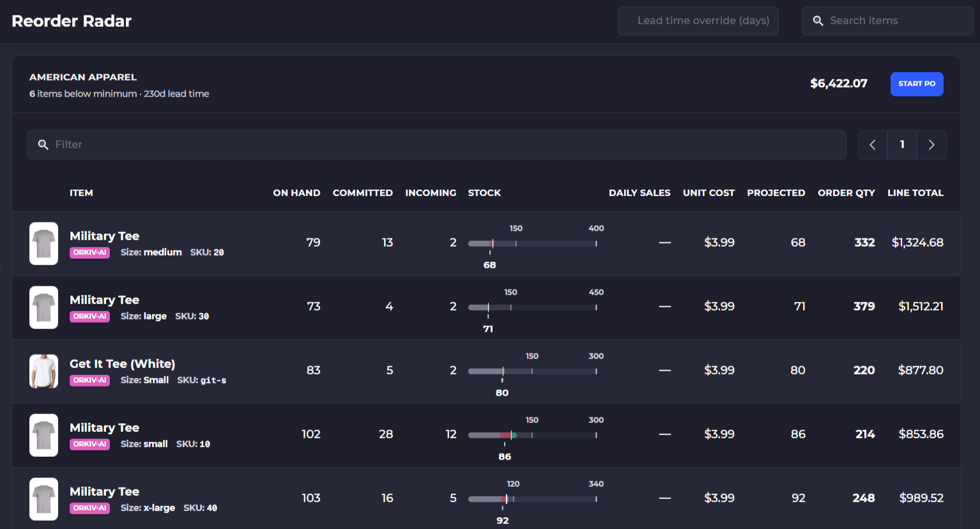The height and width of the screenshot is (529, 980).
Task: Open Military Tee small SKU 10 thumbnail
Action: (43, 435)
